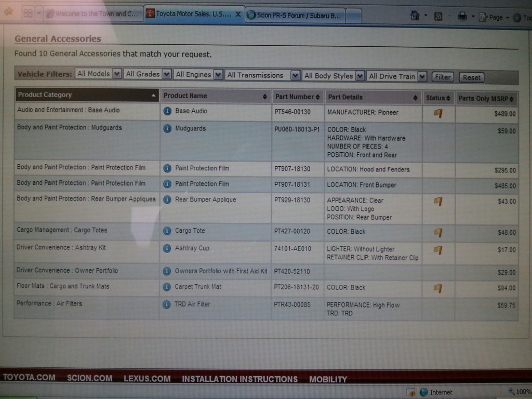The image size is (532, 399).
Task: Sort table by Parts Only MSRP column
Action: tap(486, 98)
